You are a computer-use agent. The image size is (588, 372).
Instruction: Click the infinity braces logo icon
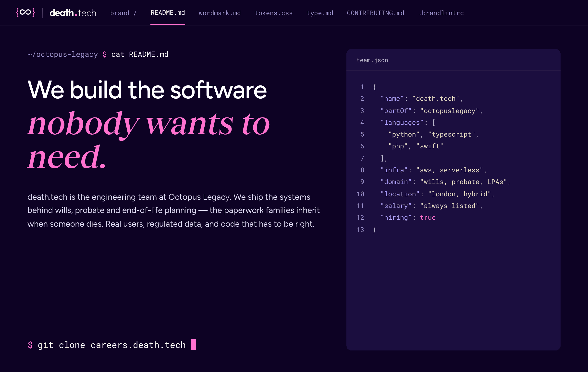click(x=25, y=12)
